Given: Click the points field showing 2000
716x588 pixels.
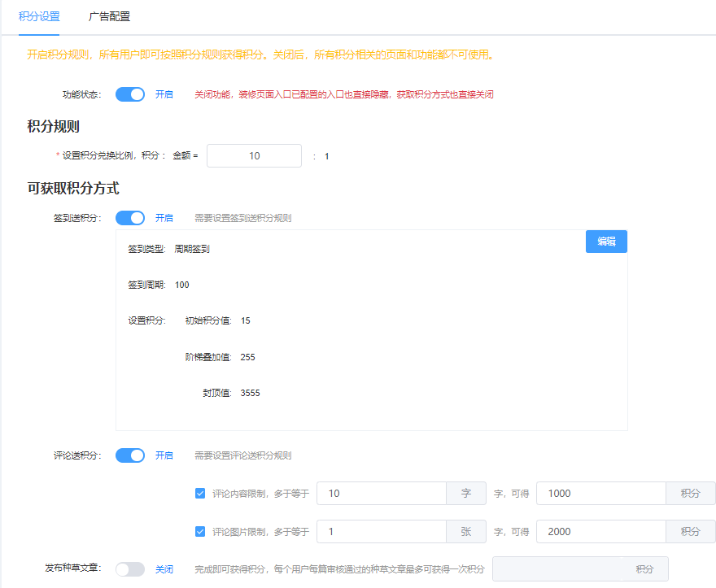Looking at the screenshot, I should (600, 532).
